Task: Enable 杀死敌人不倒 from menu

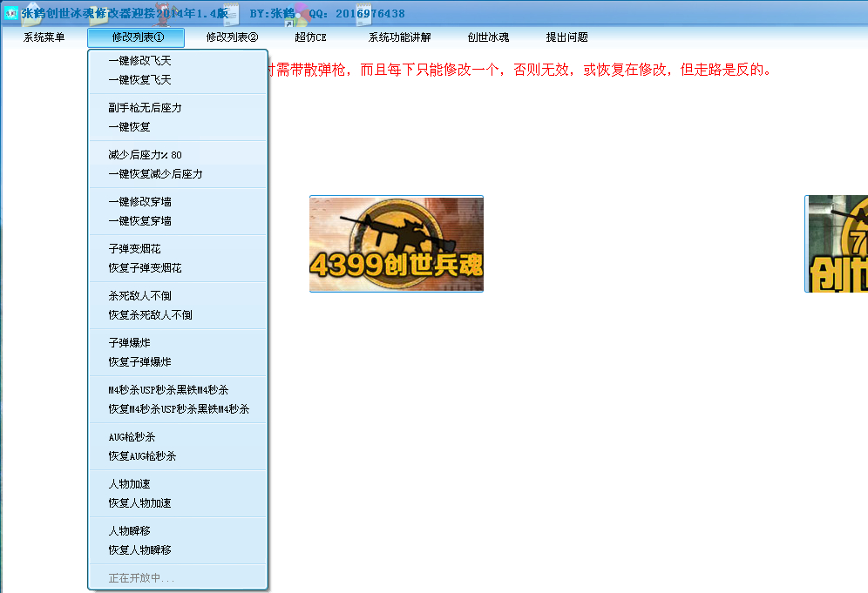Action: [x=179, y=296]
